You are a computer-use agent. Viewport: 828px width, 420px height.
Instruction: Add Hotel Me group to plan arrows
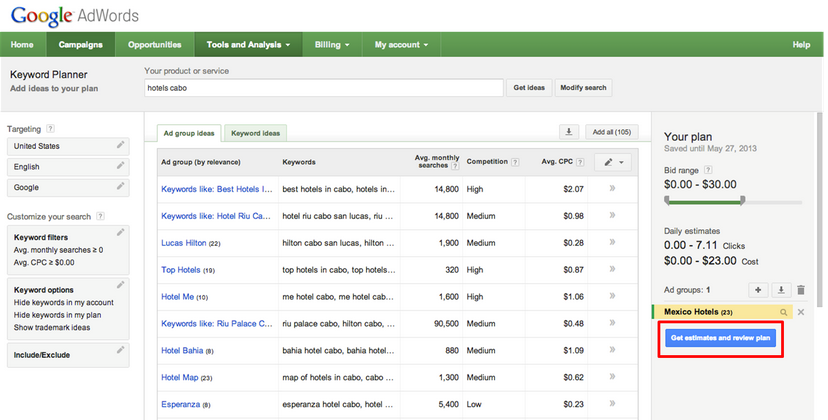(613, 296)
